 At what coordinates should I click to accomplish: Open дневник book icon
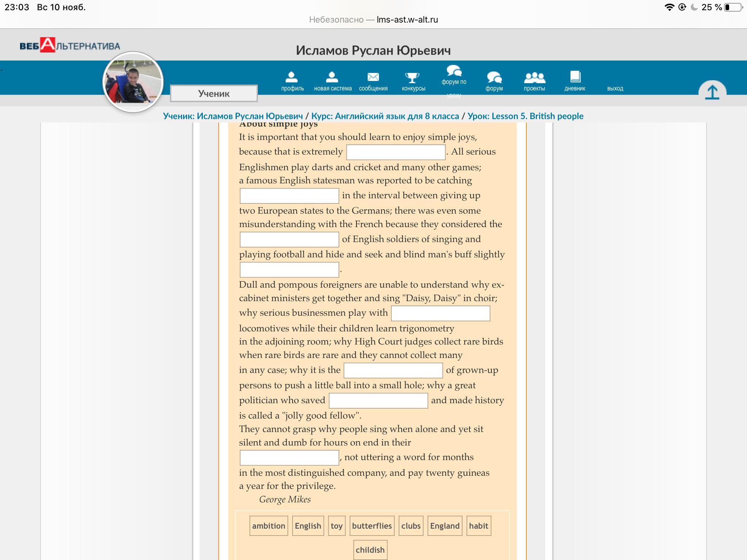point(575,77)
